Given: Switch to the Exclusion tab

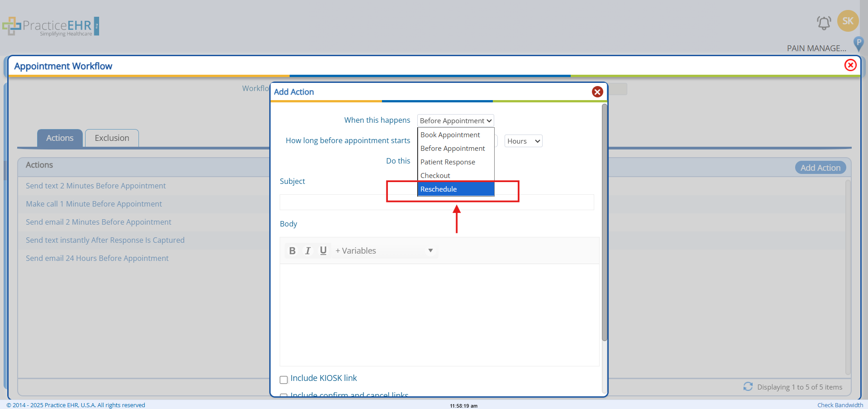Looking at the screenshot, I should [112, 138].
